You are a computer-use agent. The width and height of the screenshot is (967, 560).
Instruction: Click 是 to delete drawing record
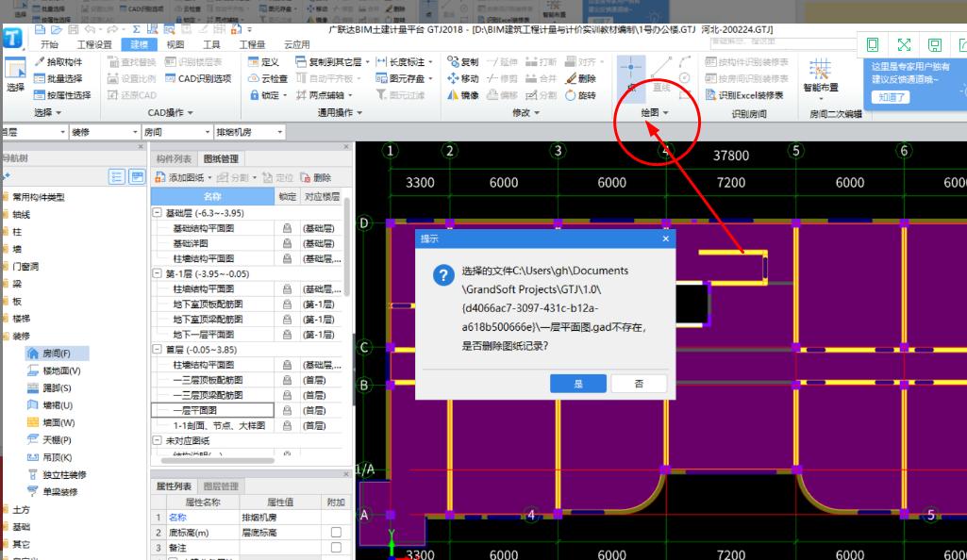tap(578, 383)
